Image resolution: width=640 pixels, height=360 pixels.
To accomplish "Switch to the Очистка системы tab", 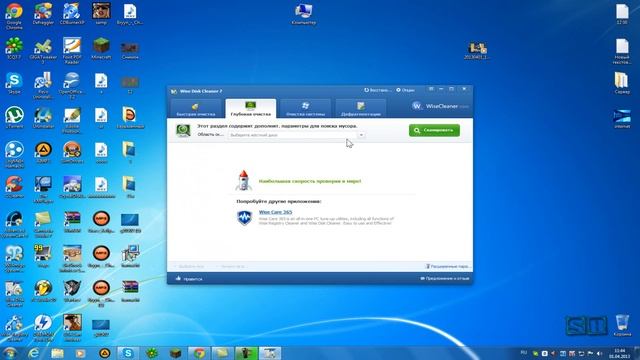I will (305, 109).
